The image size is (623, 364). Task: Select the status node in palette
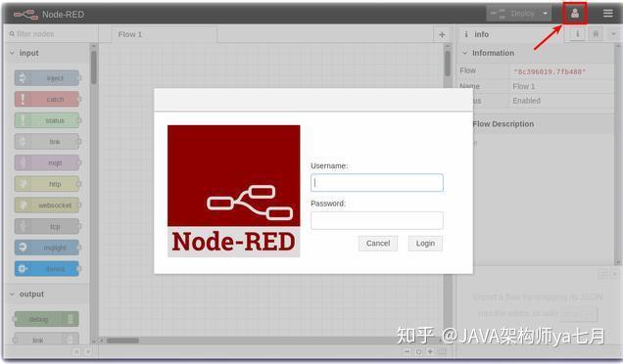[x=47, y=120]
